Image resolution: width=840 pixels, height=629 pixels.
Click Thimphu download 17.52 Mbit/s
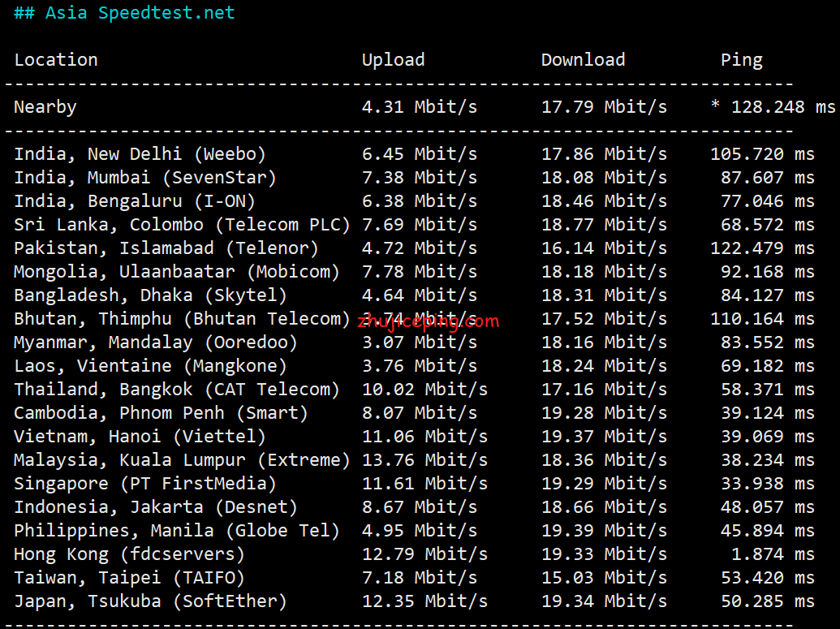(x=605, y=319)
